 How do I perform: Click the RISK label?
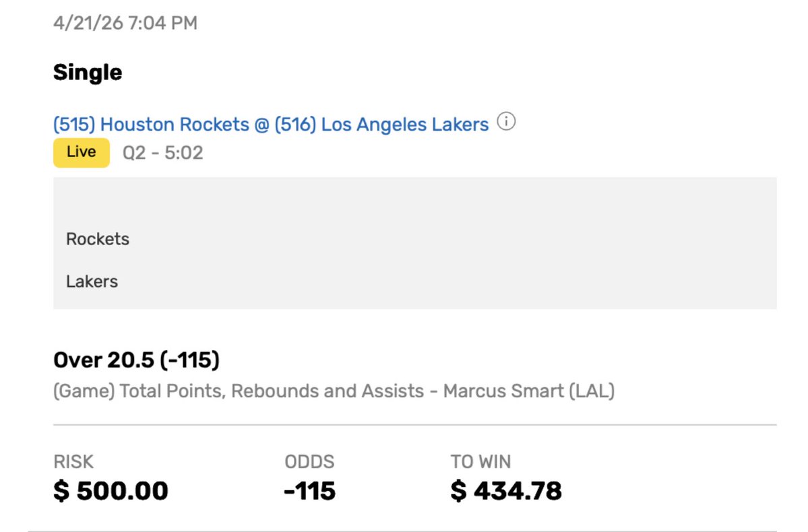73,462
